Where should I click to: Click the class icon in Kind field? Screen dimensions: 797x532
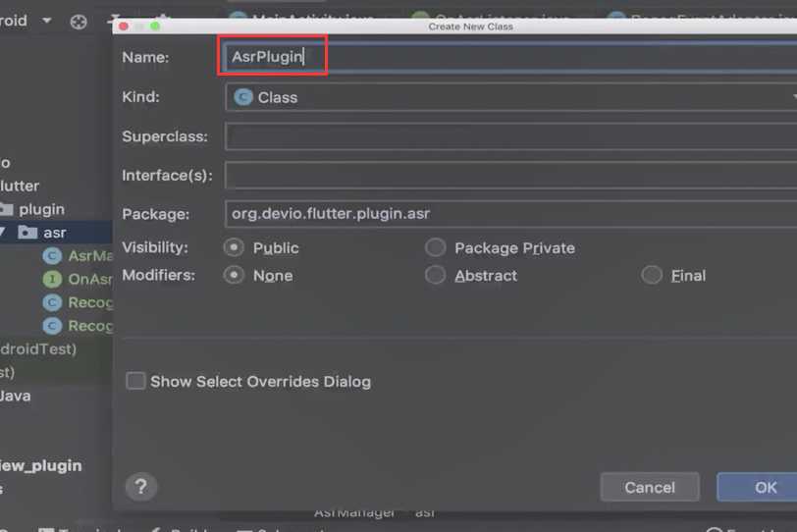(243, 96)
